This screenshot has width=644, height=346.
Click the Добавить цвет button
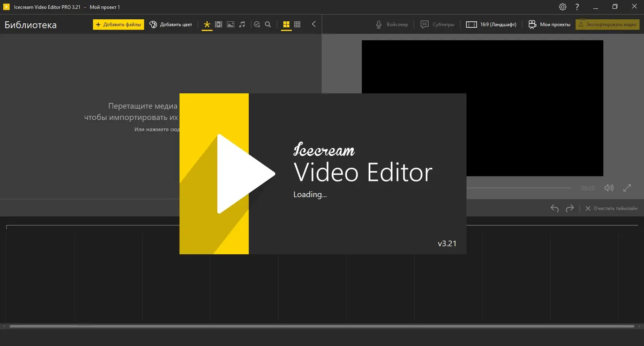coord(171,25)
